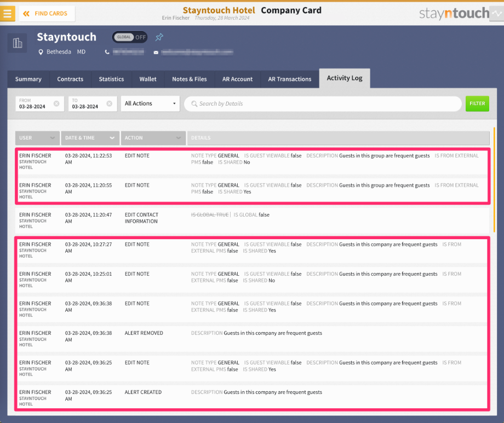
Task: Click the struck-through IS GLOBAL TRUE text
Action: [210, 215]
